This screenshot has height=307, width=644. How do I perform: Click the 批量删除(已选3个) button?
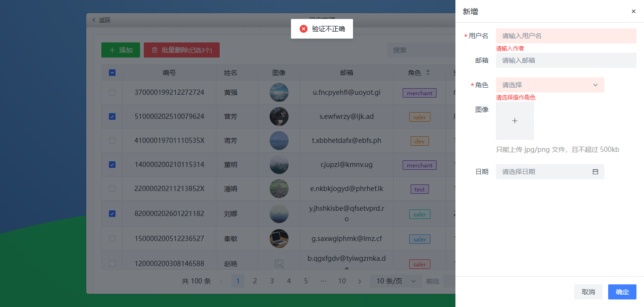182,50
